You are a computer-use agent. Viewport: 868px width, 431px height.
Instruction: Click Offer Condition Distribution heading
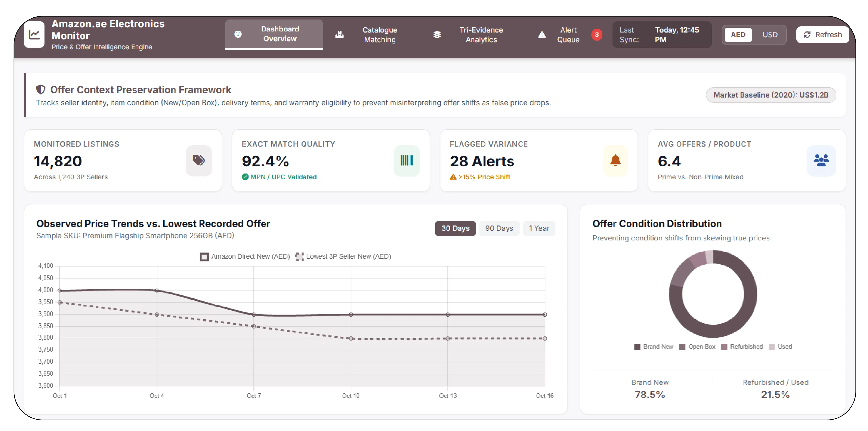657,224
